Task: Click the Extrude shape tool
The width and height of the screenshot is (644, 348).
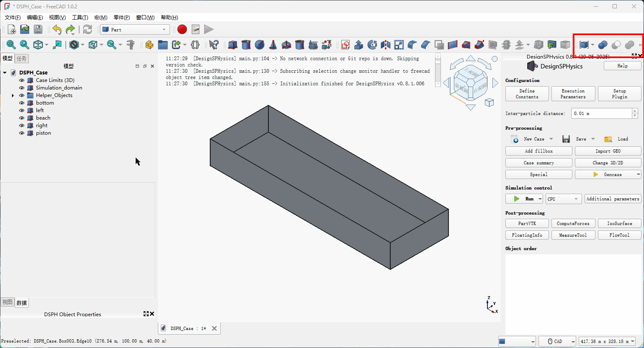Action: pyautogui.click(x=359, y=45)
